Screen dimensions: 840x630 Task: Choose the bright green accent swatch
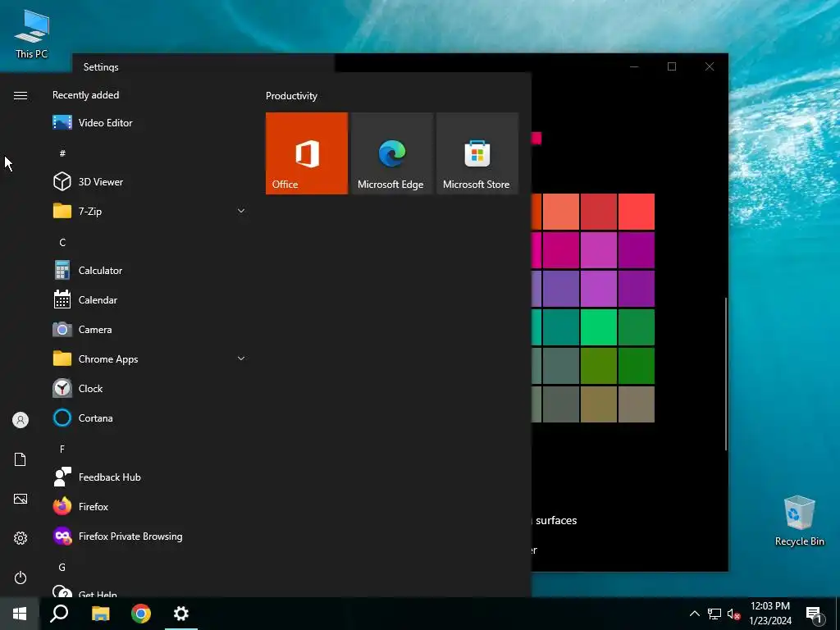598,327
